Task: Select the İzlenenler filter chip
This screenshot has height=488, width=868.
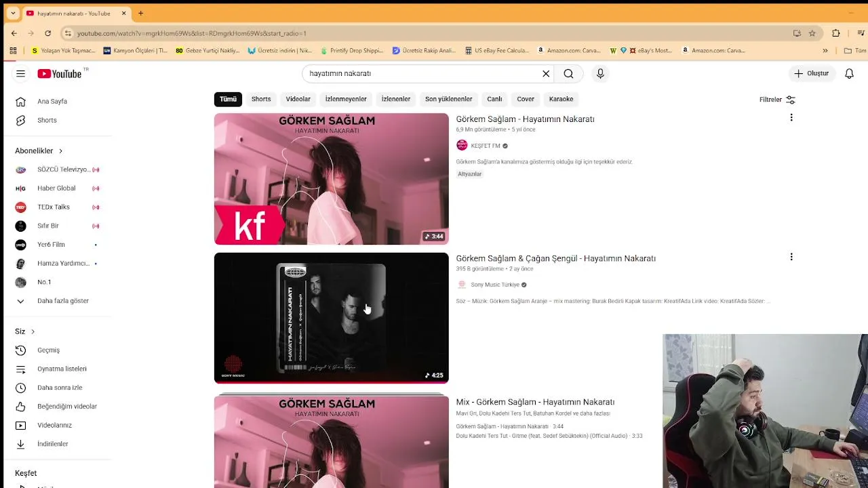Action: click(x=396, y=99)
